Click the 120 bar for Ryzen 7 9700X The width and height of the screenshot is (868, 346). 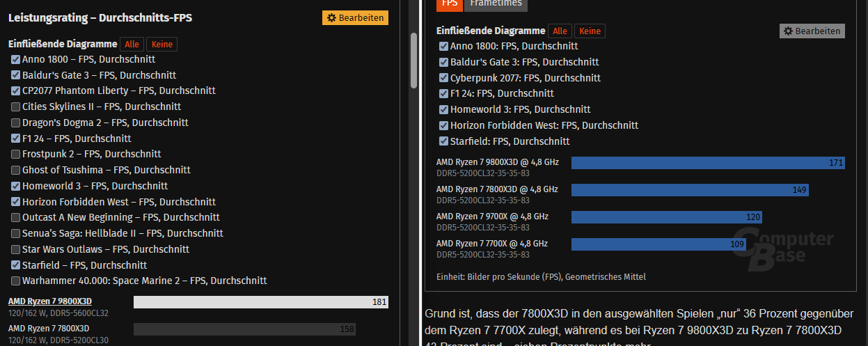(667, 217)
